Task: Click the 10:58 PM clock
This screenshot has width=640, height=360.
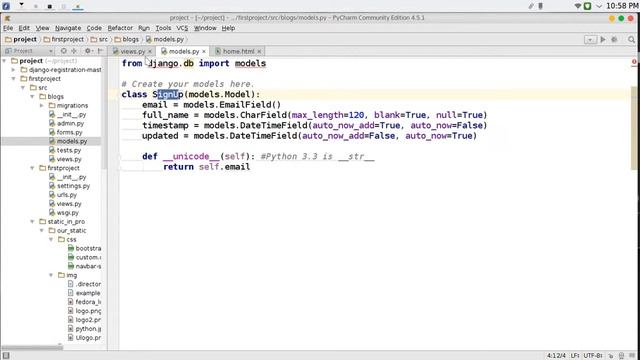Action: [x=622, y=6]
